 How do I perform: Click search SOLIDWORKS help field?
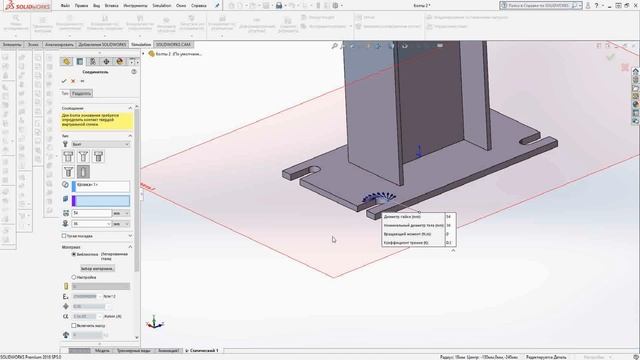coord(540,6)
